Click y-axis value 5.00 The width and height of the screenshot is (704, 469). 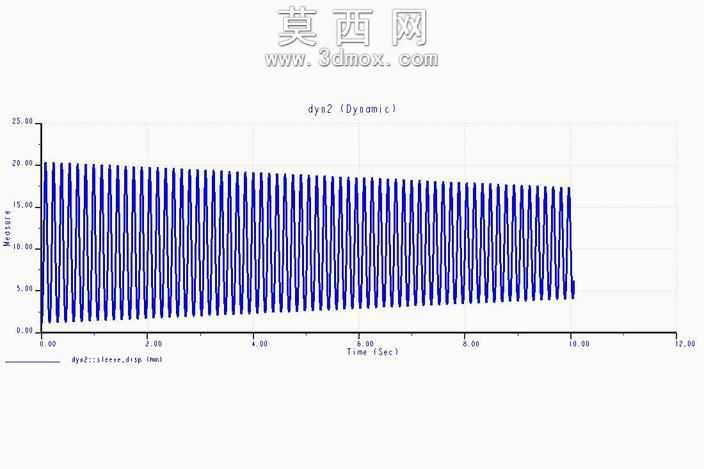tap(25, 289)
